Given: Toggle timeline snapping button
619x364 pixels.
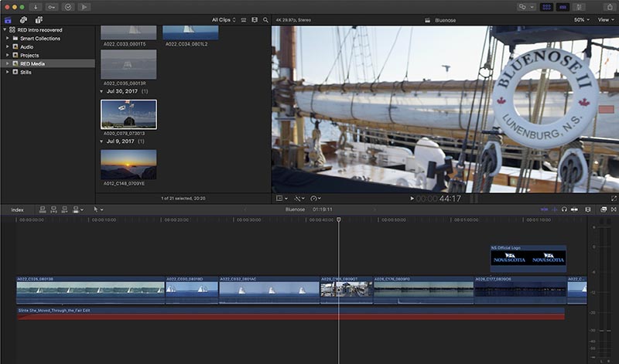Looking at the screenshot, I should 575,209.
